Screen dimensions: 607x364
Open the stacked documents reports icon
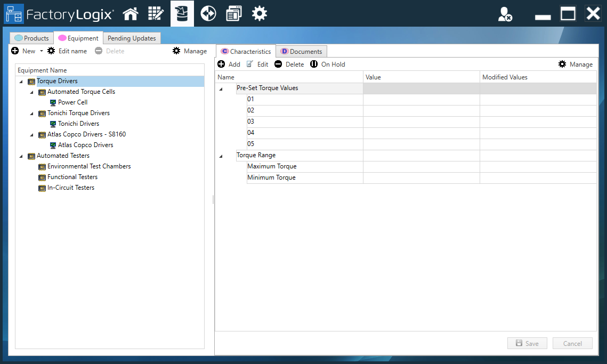pos(234,14)
